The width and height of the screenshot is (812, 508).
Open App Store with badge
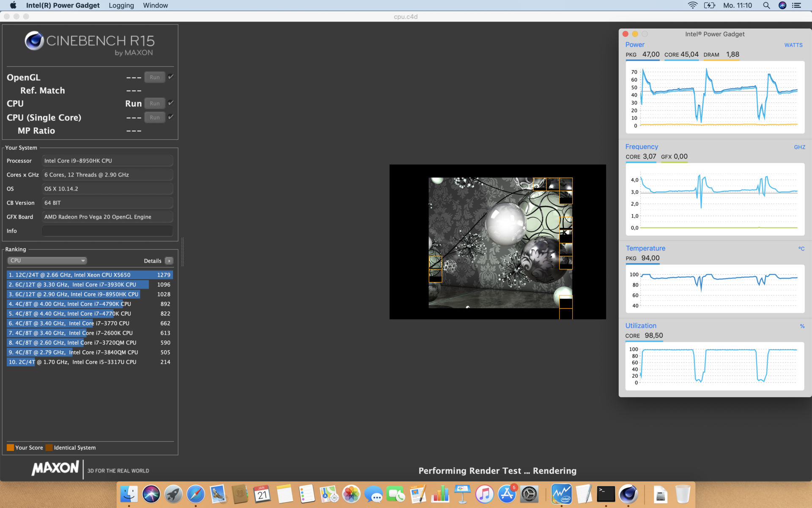click(x=507, y=494)
